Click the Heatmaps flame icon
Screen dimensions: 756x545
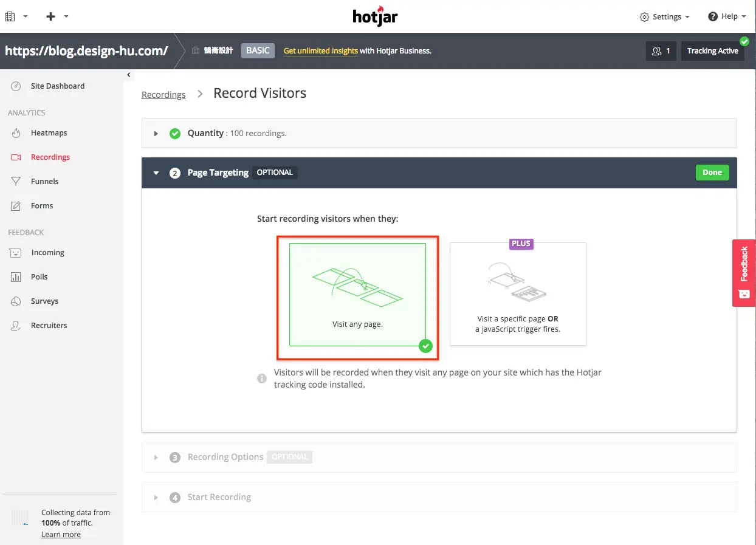[x=16, y=133]
